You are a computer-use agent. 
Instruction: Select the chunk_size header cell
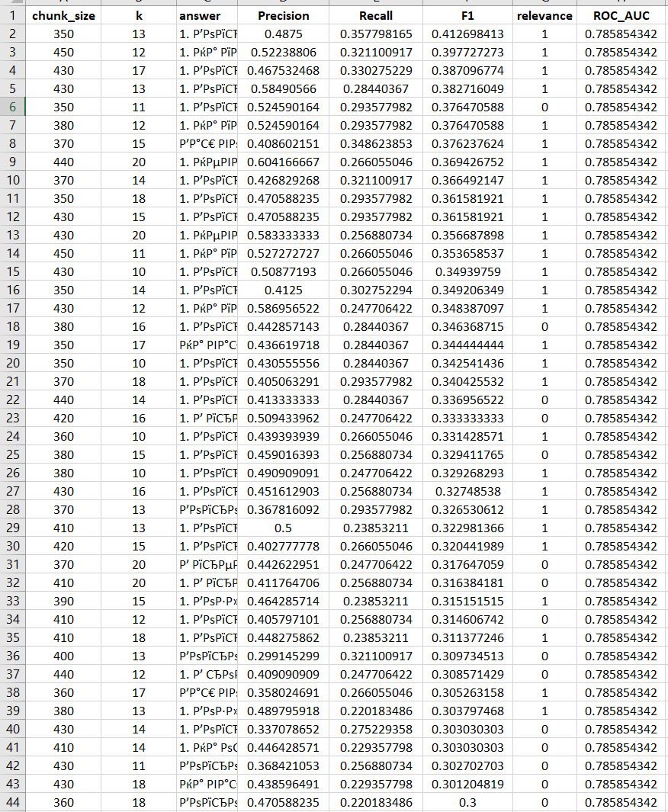point(63,16)
